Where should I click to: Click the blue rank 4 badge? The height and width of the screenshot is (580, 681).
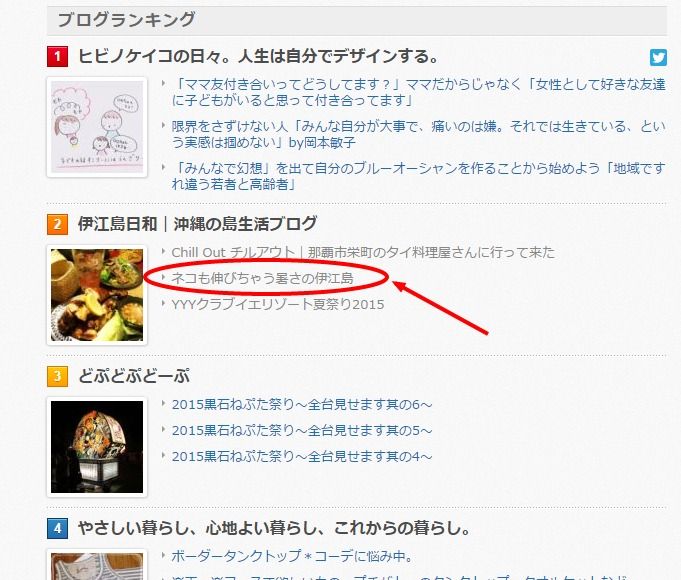57,529
